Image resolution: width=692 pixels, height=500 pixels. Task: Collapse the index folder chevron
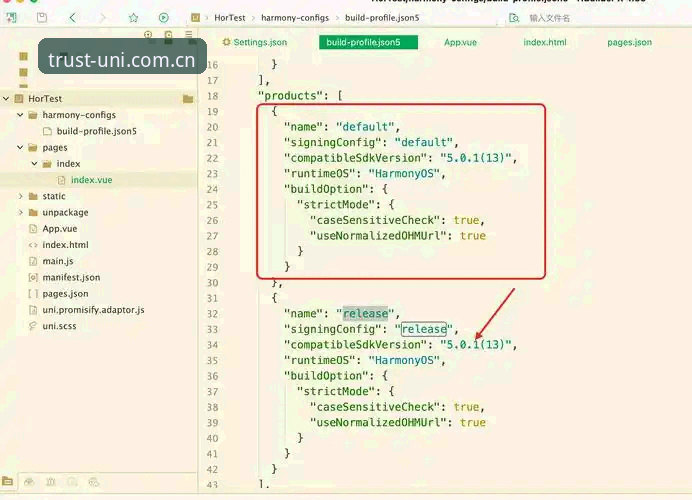(x=34, y=164)
